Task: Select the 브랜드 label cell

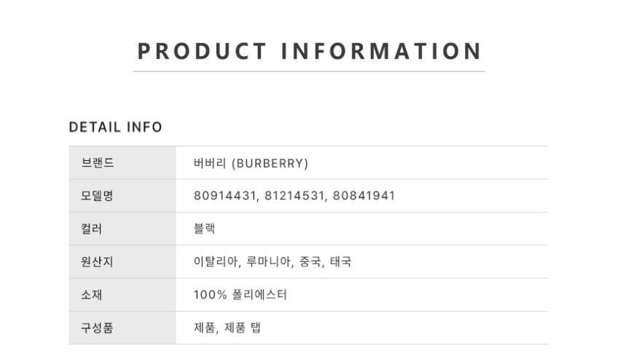Action: pyautogui.click(x=122, y=162)
